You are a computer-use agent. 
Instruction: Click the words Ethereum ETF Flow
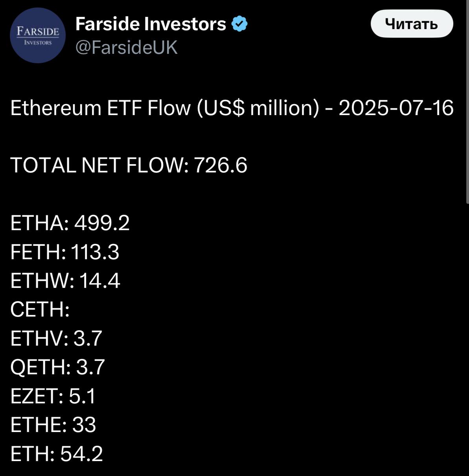point(100,108)
